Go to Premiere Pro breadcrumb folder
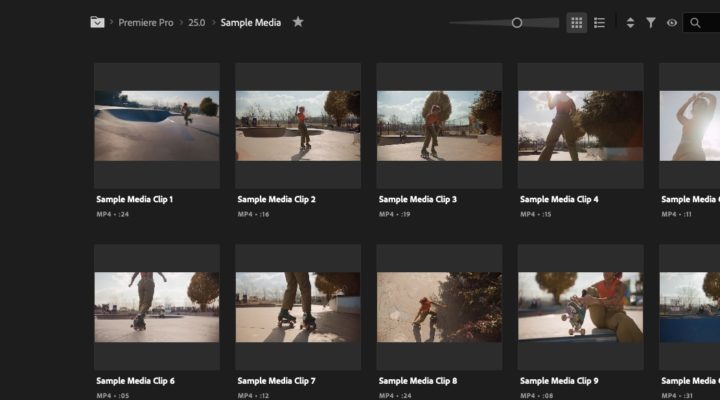720x400 pixels. (x=146, y=23)
